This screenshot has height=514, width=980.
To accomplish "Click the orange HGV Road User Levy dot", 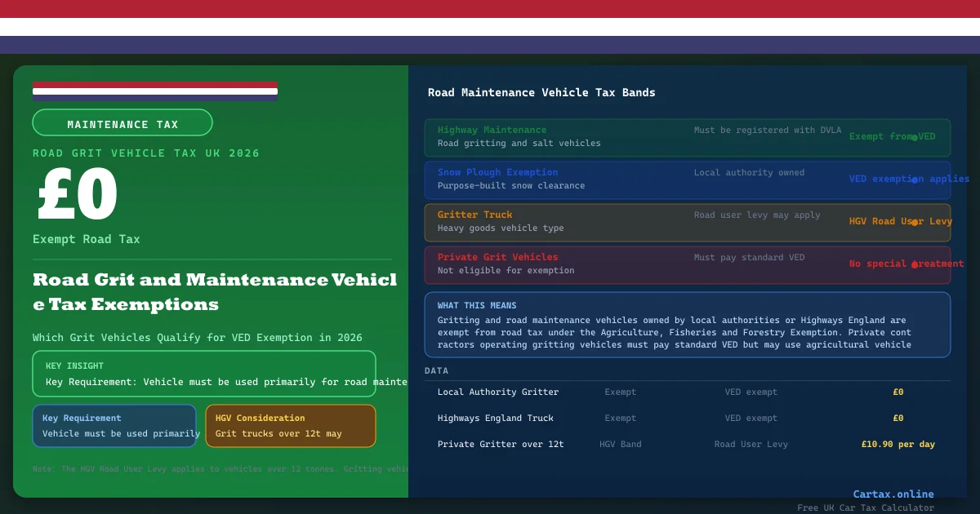I will (x=915, y=222).
